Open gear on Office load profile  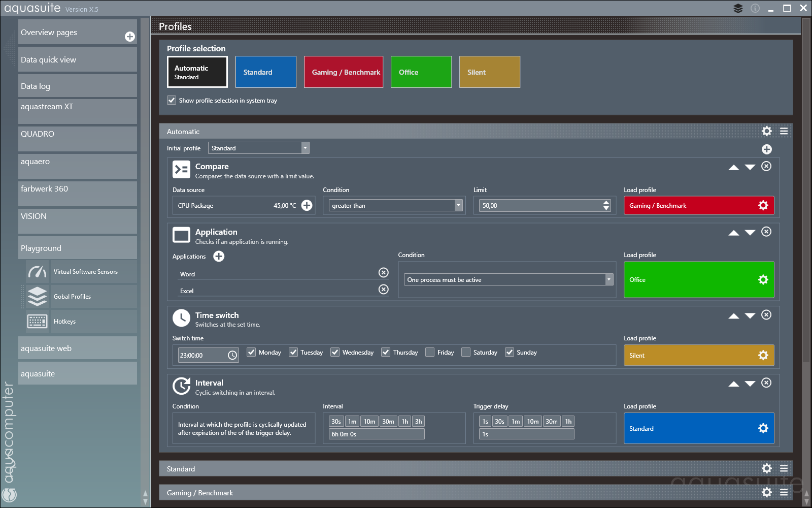click(x=763, y=279)
